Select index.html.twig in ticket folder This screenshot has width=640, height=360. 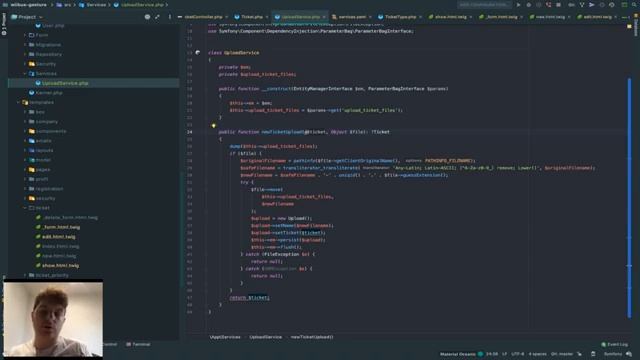[57, 246]
